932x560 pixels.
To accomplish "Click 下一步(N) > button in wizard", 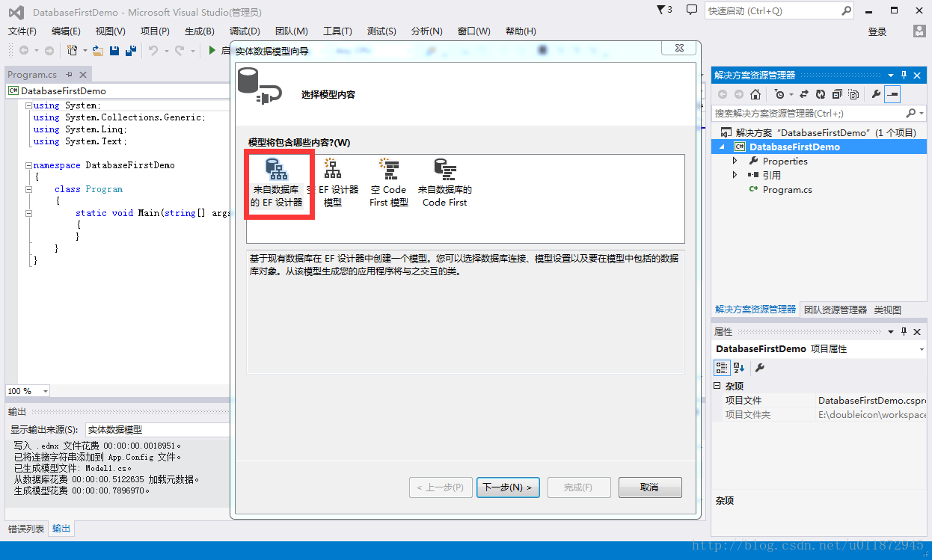I will (508, 487).
